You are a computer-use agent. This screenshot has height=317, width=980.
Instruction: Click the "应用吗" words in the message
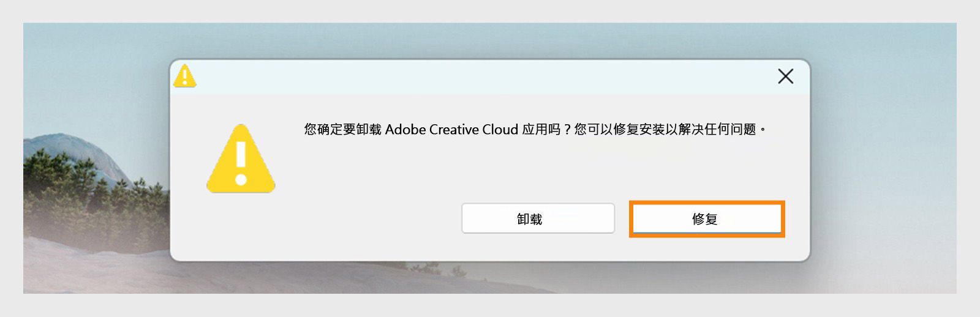coord(541,130)
